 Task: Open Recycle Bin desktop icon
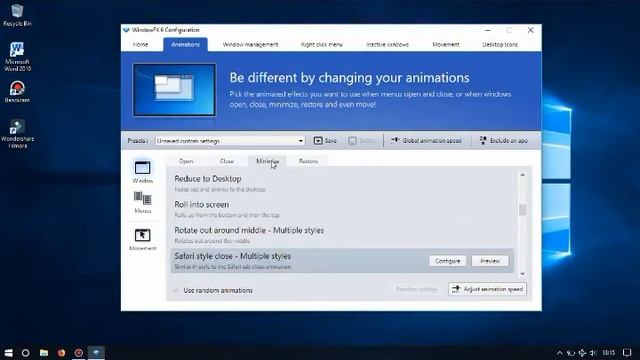(x=17, y=16)
